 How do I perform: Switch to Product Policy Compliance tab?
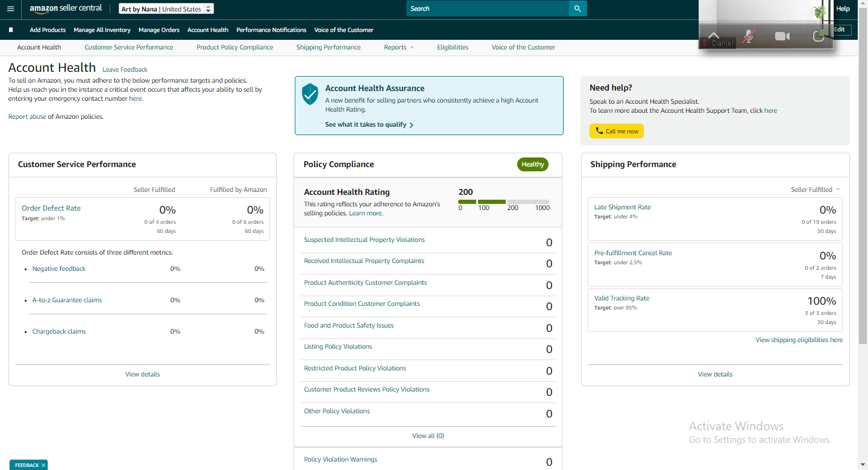[235, 47]
